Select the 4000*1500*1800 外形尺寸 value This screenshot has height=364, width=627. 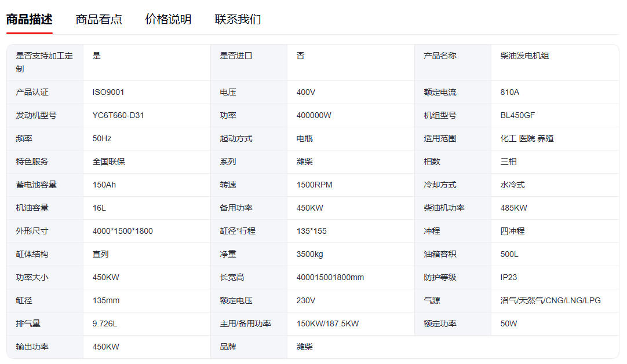tap(122, 231)
